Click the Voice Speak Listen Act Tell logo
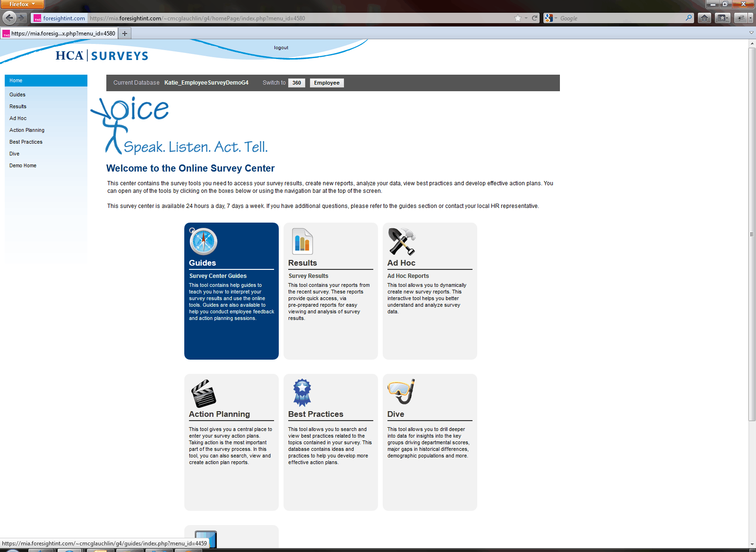The height and width of the screenshot is (552, 756). point(180,125)
